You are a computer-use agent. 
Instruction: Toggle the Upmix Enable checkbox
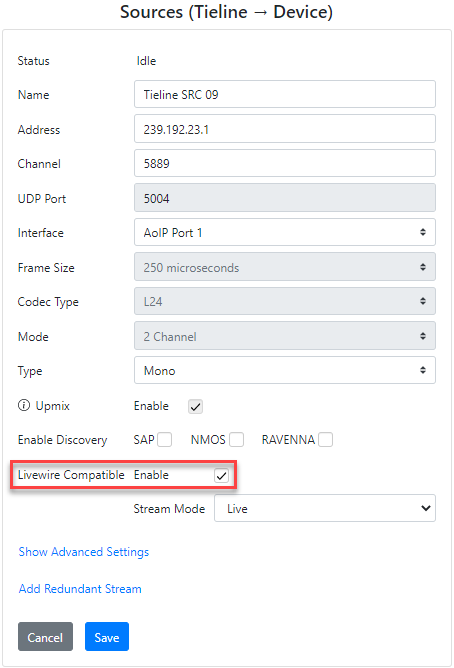pyautogui.click(x=195, y=406)
